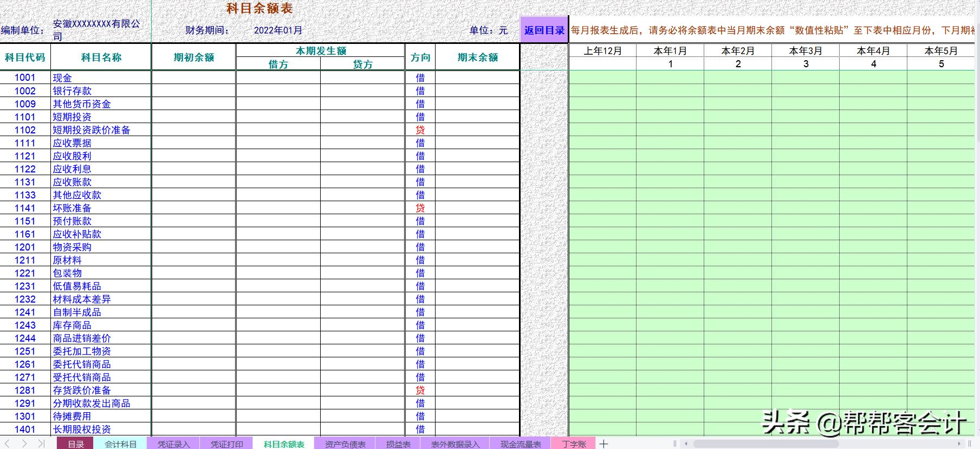Switch to the 凭证打印 sheet tab

pos(226,444)
